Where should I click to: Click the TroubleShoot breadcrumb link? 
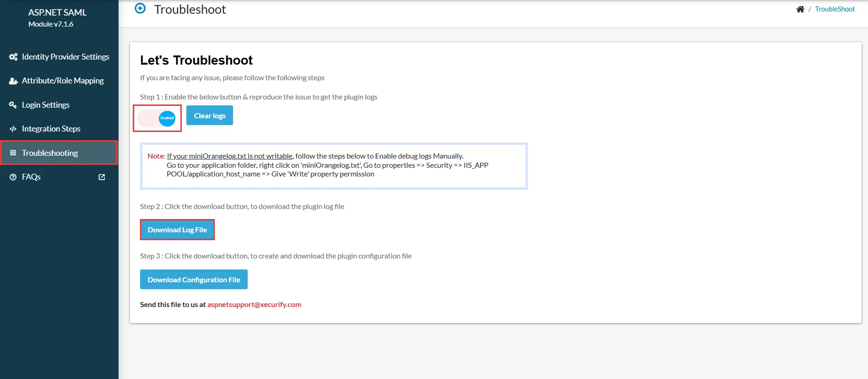point(835,9)
